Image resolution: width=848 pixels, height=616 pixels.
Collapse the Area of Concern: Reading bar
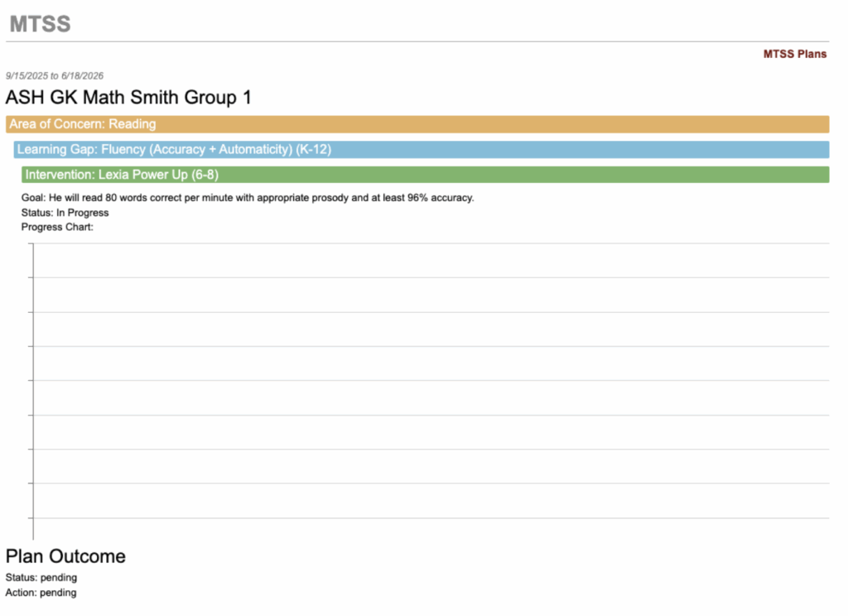click(x=417, y=124)
